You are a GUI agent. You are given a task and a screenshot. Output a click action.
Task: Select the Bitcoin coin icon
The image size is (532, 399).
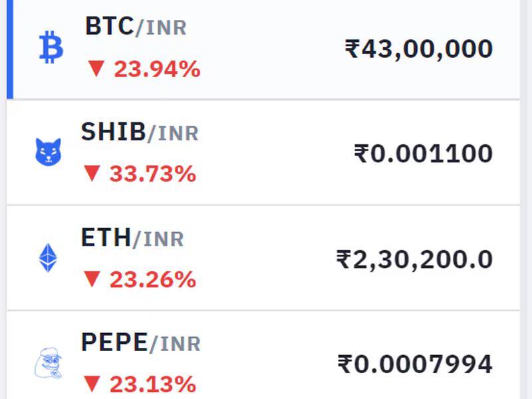[52, 48]
